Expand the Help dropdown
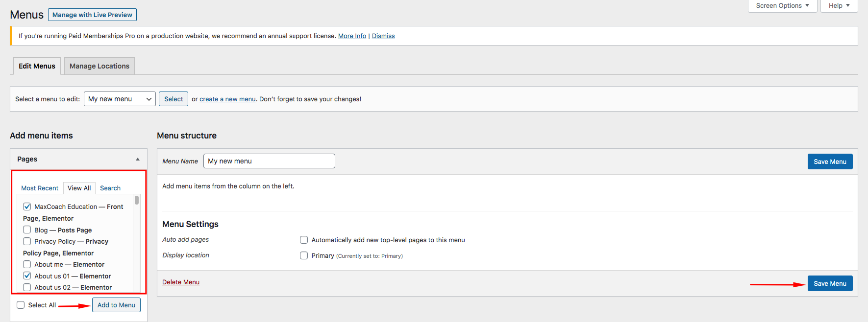The image size is (868, 322). (x=839, y=6)
